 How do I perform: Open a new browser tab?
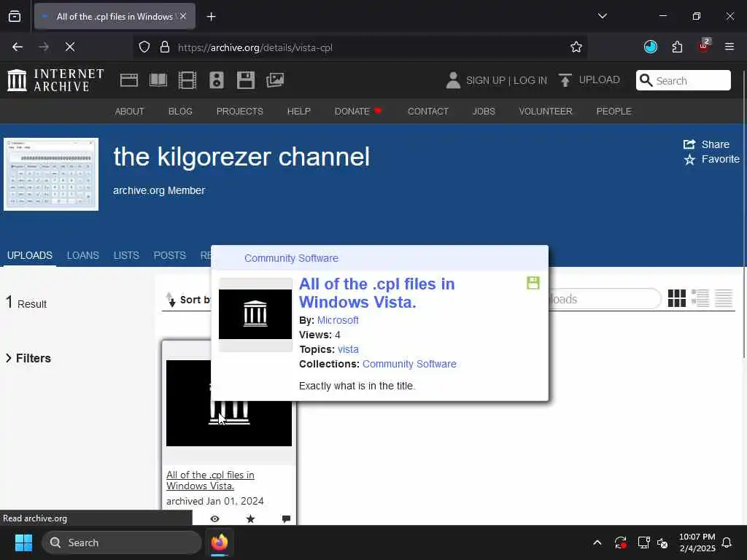tap(211, 17)
